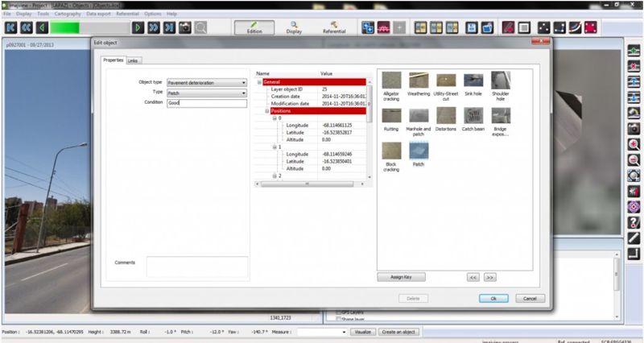Switch to the Links tab
Screen dimensions: 644x343
coord(133,61)
